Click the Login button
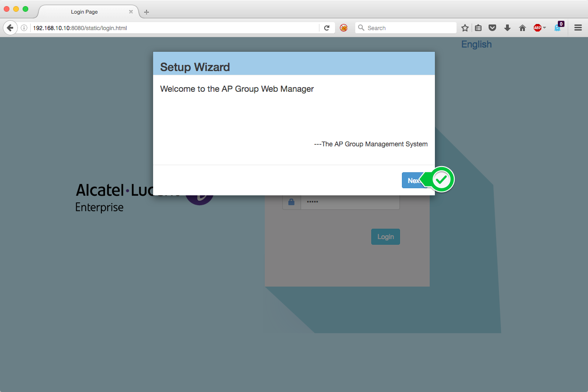 click(385, 237)
